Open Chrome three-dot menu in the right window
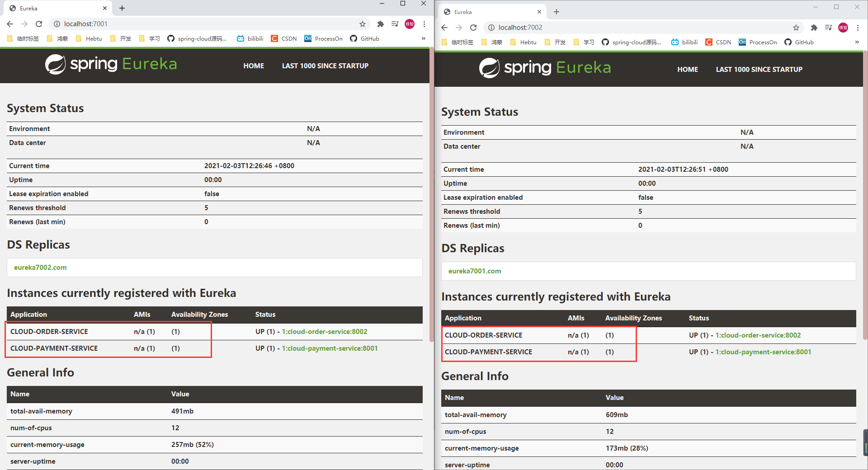Viewport: 868px width, 470px height. (x=858, y=28)
